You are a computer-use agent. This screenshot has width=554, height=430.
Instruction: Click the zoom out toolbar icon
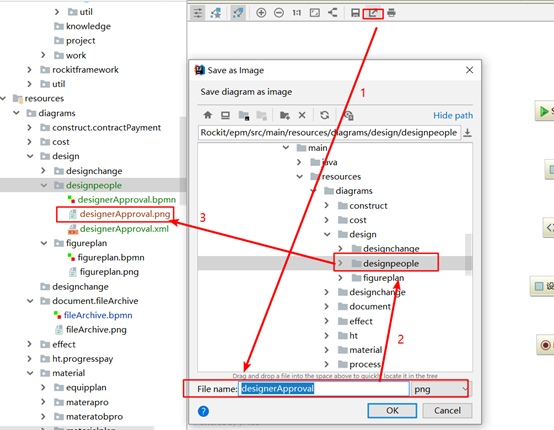coord(279,13)
